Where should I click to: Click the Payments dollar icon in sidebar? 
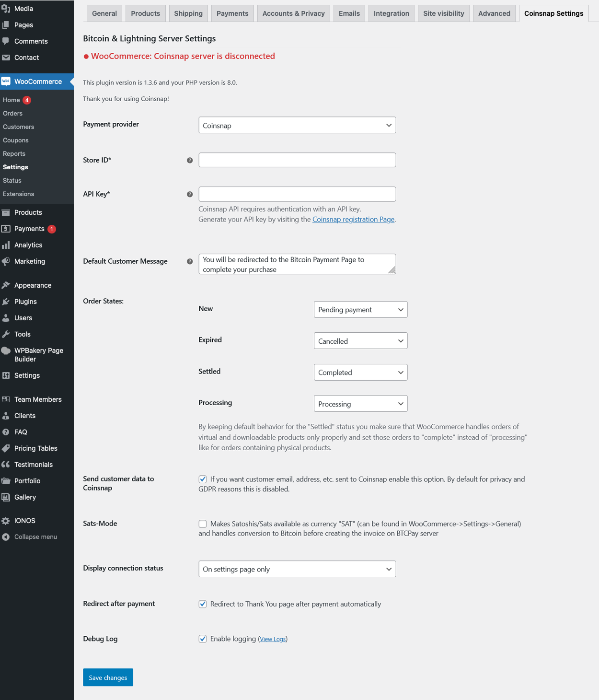pyautogui.click(x=6, y=229)
